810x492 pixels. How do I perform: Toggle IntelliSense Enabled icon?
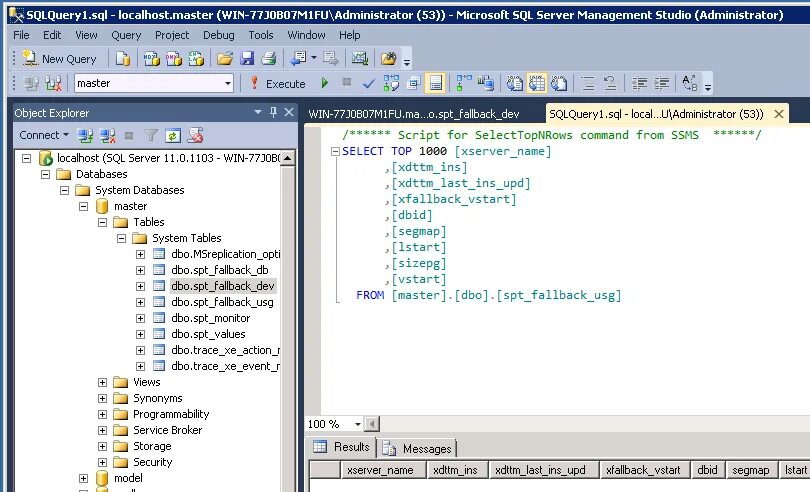[x=435, y=83]
